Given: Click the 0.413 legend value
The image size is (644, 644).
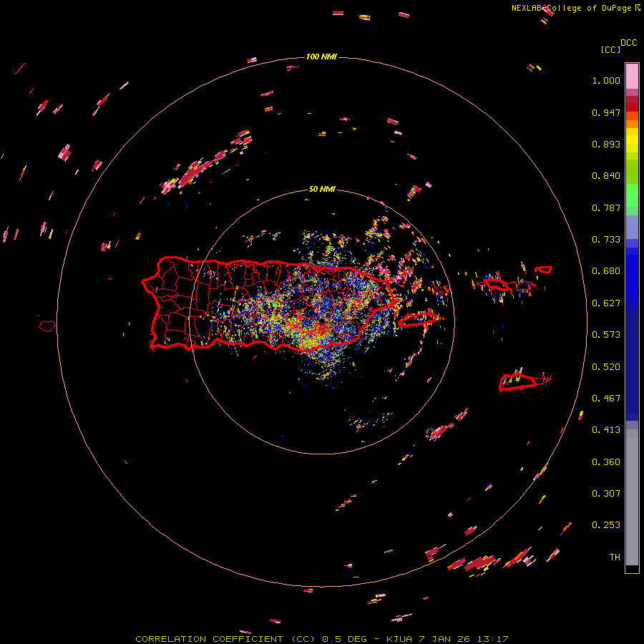Looking at the screenshot, I should [x=606, y=430].
